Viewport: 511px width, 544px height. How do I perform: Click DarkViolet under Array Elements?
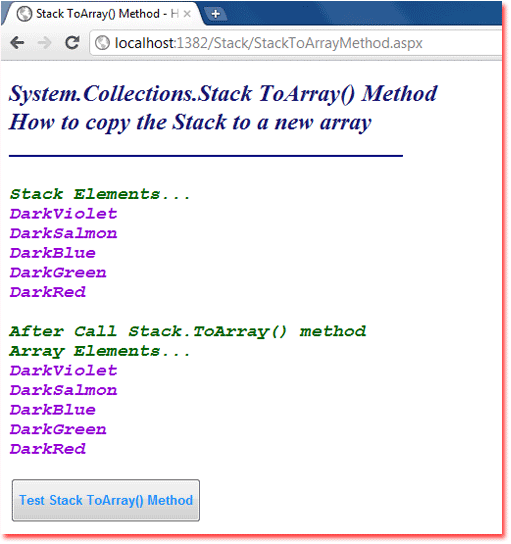click(x=63, y=371)
